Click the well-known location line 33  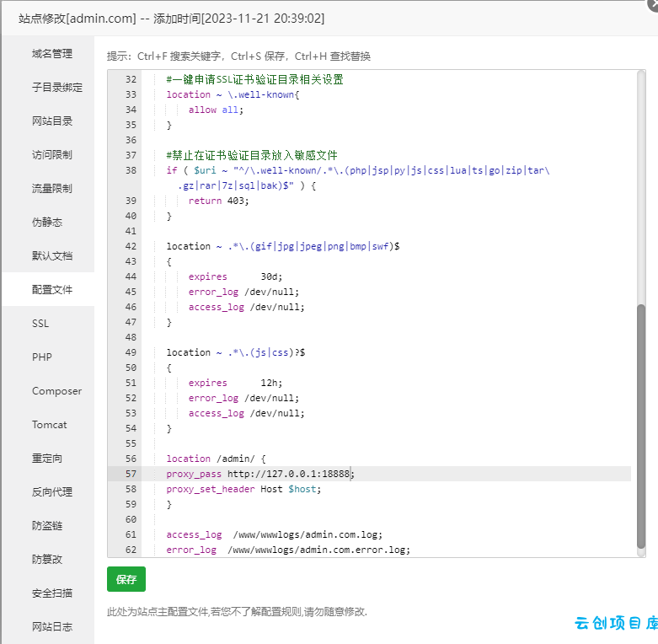tap(233, 95)
